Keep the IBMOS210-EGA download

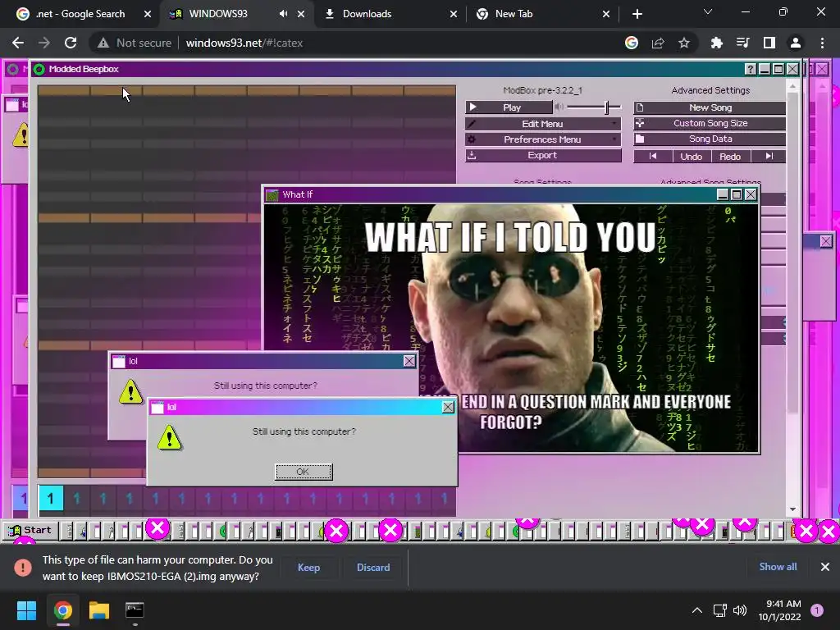coord(308,568)
